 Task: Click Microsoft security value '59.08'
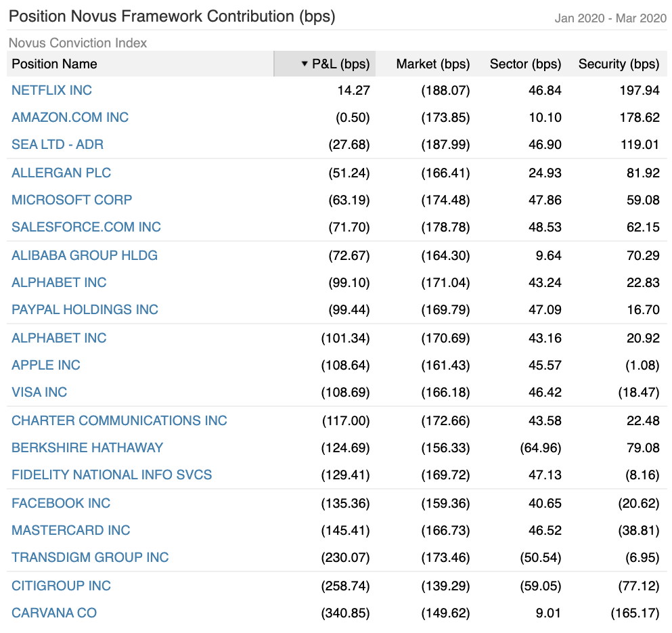click(644, 200)
